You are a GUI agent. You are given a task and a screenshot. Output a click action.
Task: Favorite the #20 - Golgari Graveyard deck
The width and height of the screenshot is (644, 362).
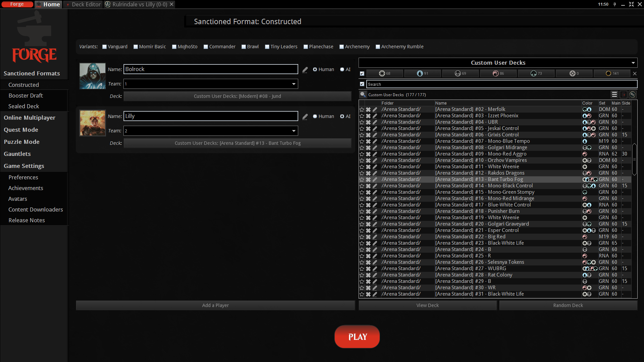[x=362, y=224]
